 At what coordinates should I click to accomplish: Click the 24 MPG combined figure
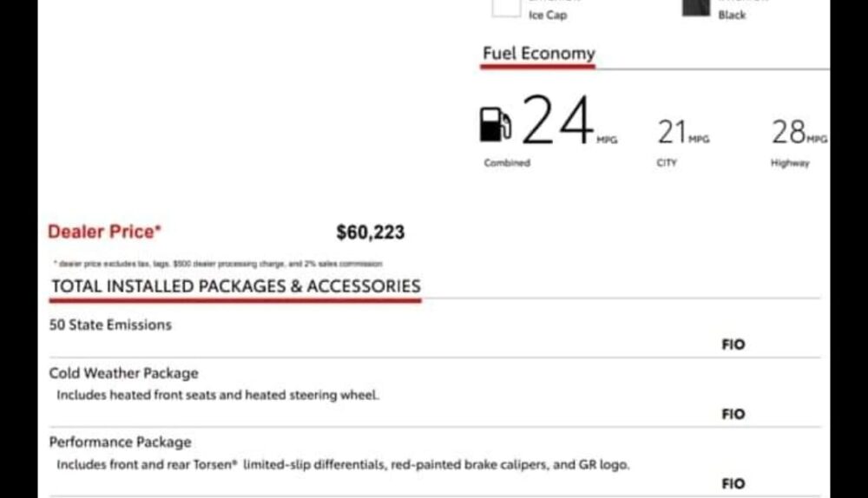pyautogui.click(x=569, y=120)
